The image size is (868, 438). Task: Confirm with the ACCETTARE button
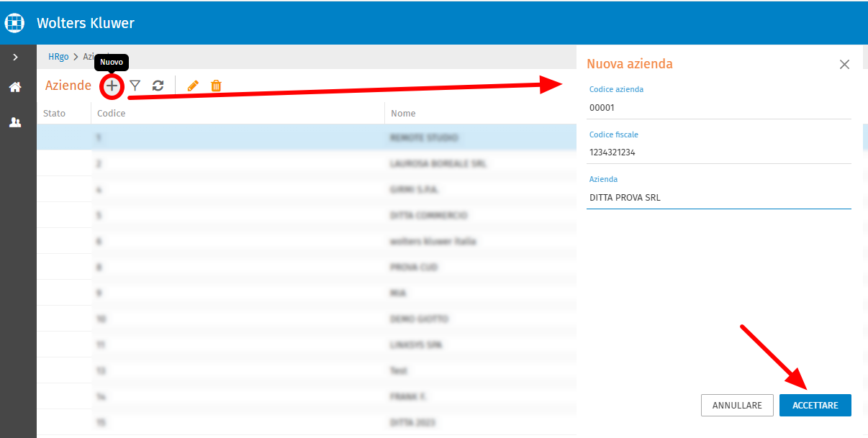pyautogui.click(x=815, y=405)
